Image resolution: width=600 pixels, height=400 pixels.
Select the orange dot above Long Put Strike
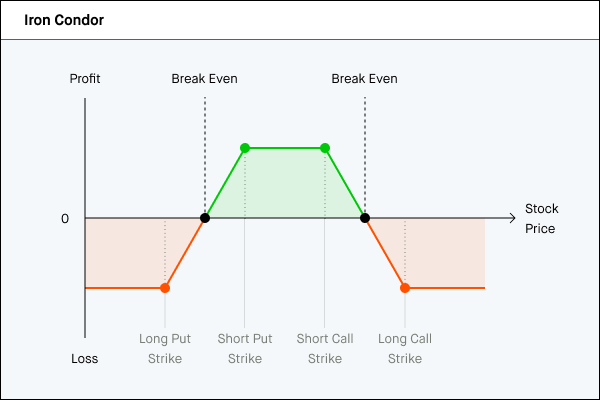[x=165, y=288]
